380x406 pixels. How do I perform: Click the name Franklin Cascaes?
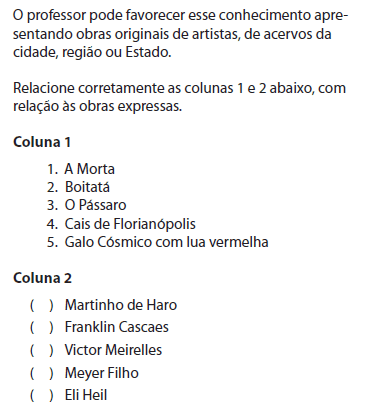[x=117, y=327]
